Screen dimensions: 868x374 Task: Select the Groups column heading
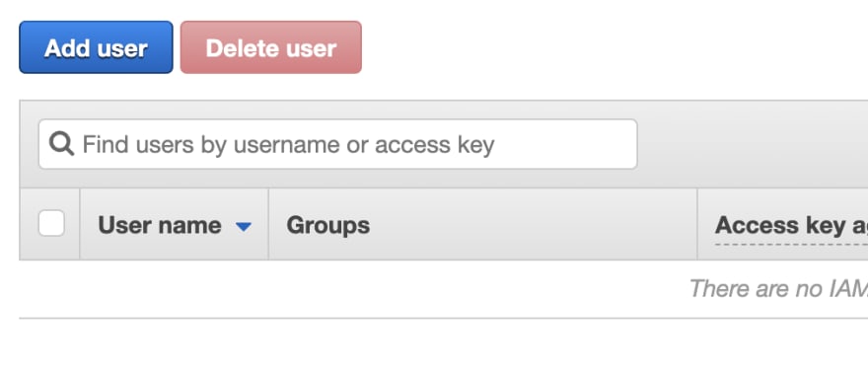328,225
